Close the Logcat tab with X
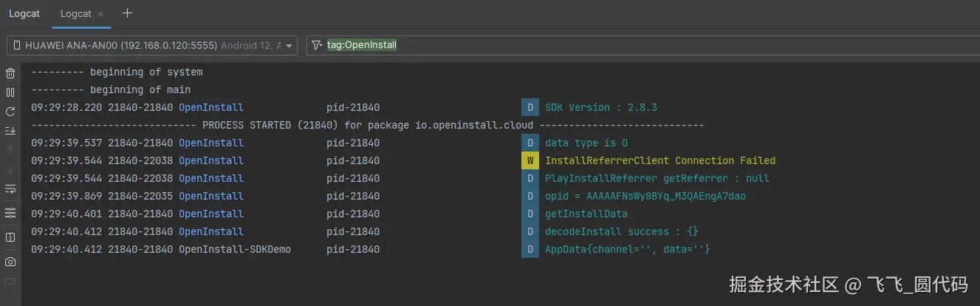 [x=101, y=13]
